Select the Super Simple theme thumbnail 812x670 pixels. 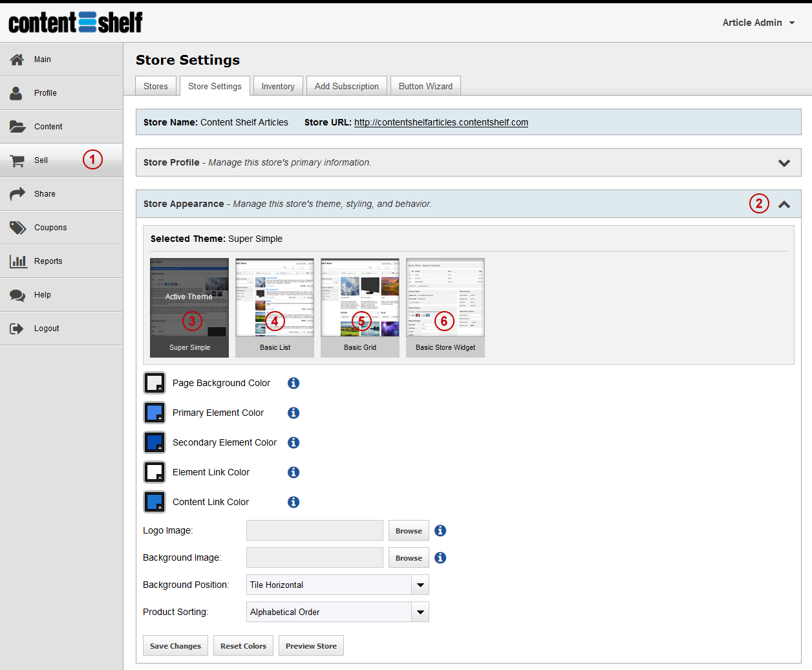[189, 308]
